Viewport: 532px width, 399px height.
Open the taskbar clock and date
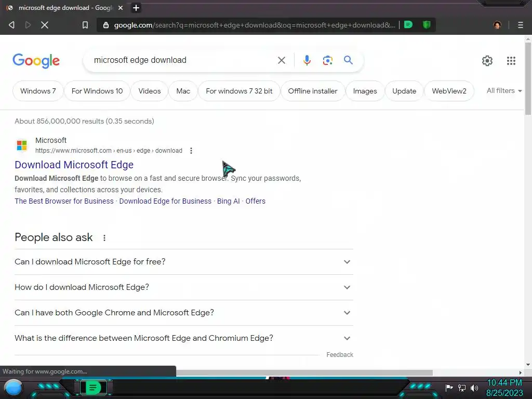[x=504, y=388]
